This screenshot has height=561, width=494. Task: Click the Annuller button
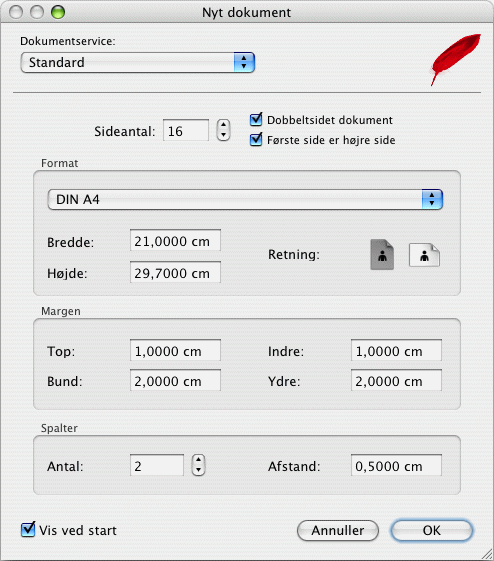click(x=338, y=531)
